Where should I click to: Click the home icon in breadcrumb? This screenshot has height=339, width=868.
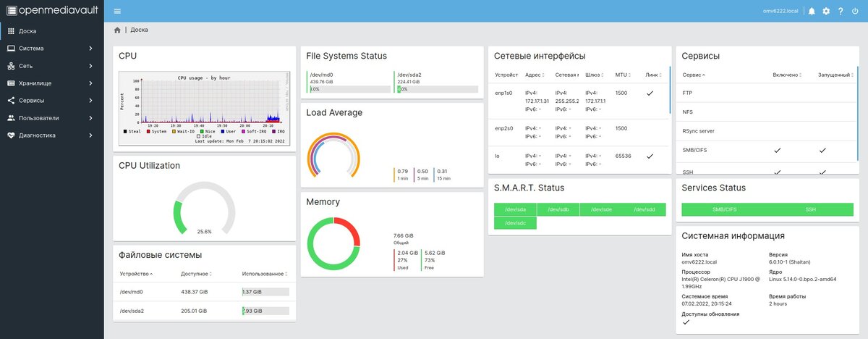[117, 30]
